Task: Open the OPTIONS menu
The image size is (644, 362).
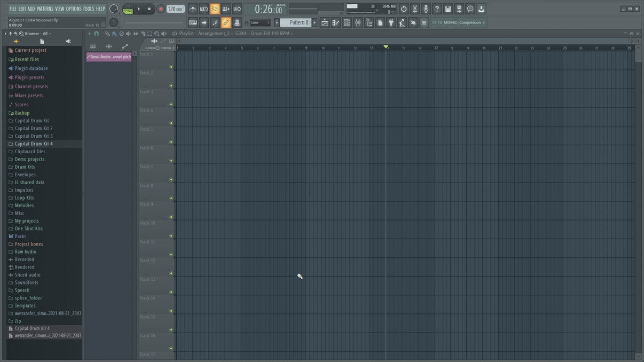Action: pyautogui.click(x=74, y=9)
